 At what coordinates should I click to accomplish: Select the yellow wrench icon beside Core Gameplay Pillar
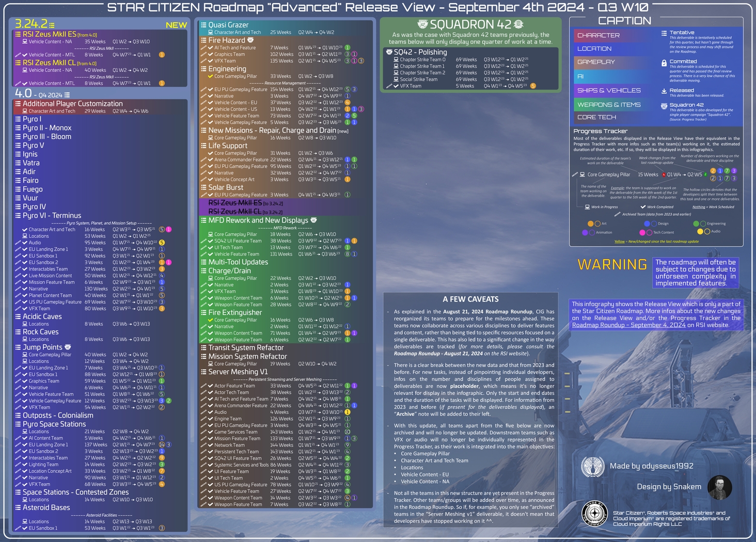tap(209, 76)
